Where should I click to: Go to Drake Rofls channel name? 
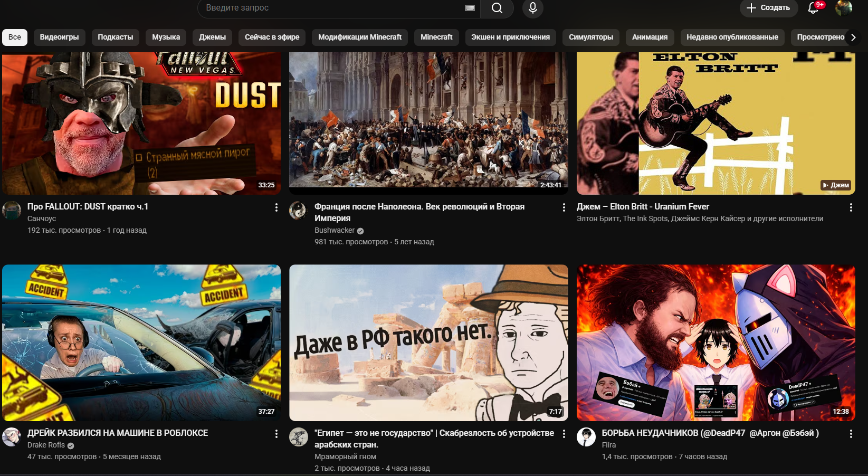(46, 445)
